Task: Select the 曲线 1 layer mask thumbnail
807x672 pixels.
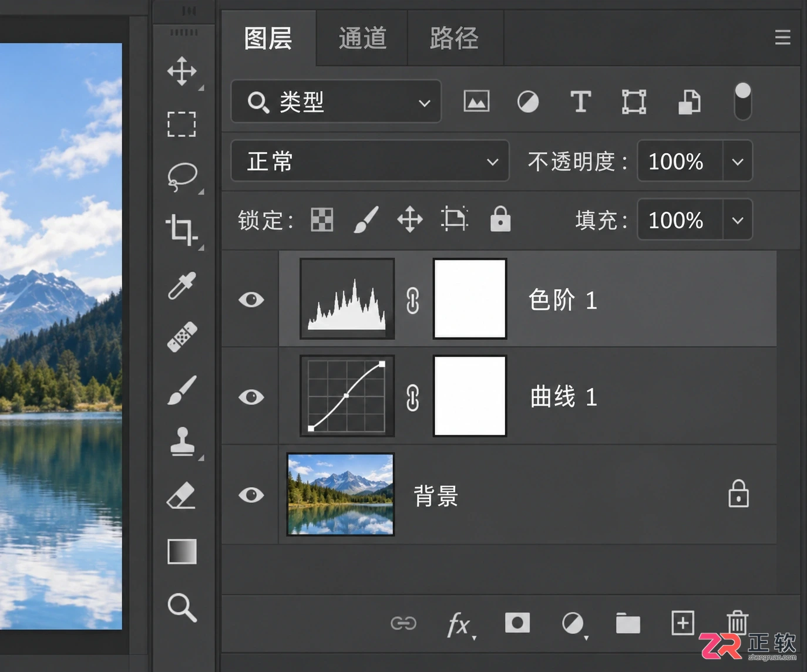Action: click(470, 396)
